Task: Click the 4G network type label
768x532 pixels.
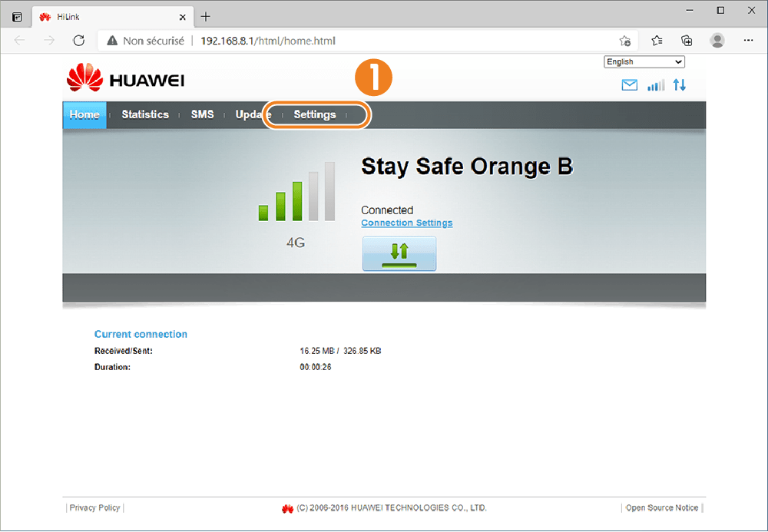Action: [x=296, y=243]
